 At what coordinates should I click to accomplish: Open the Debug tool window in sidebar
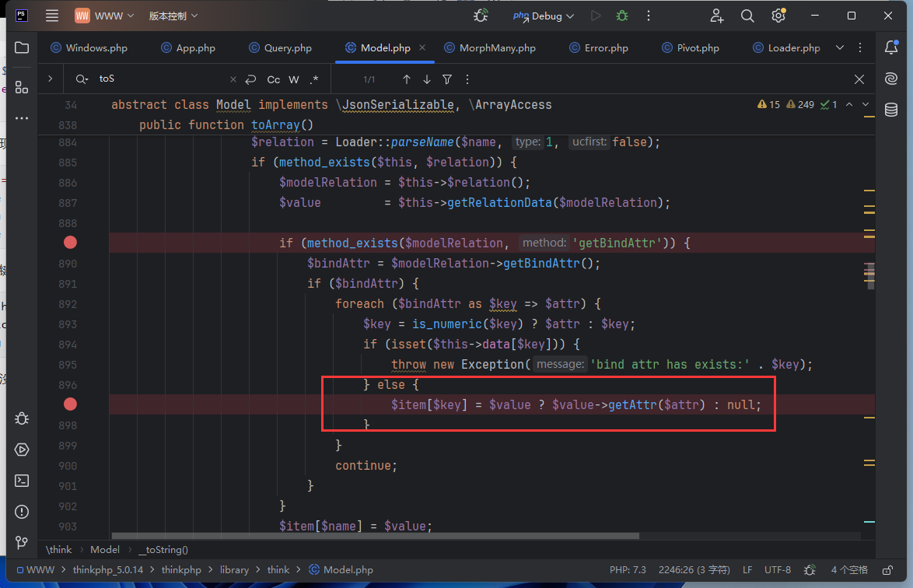[22, 418]
